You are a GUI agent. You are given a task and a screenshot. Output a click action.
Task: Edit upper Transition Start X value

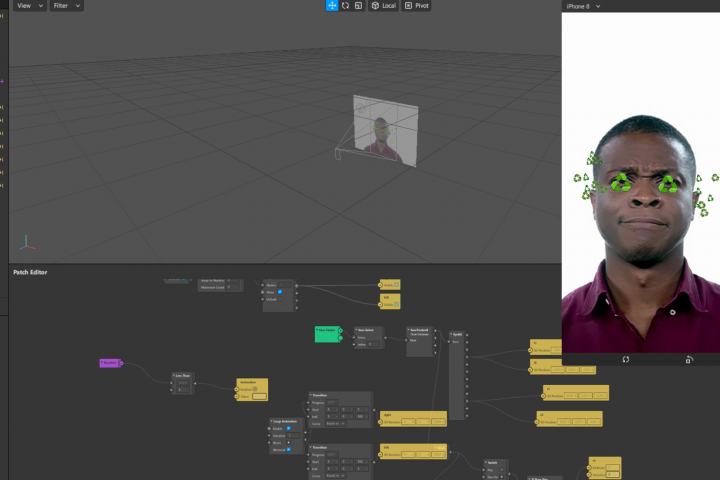tap(332, 409)
